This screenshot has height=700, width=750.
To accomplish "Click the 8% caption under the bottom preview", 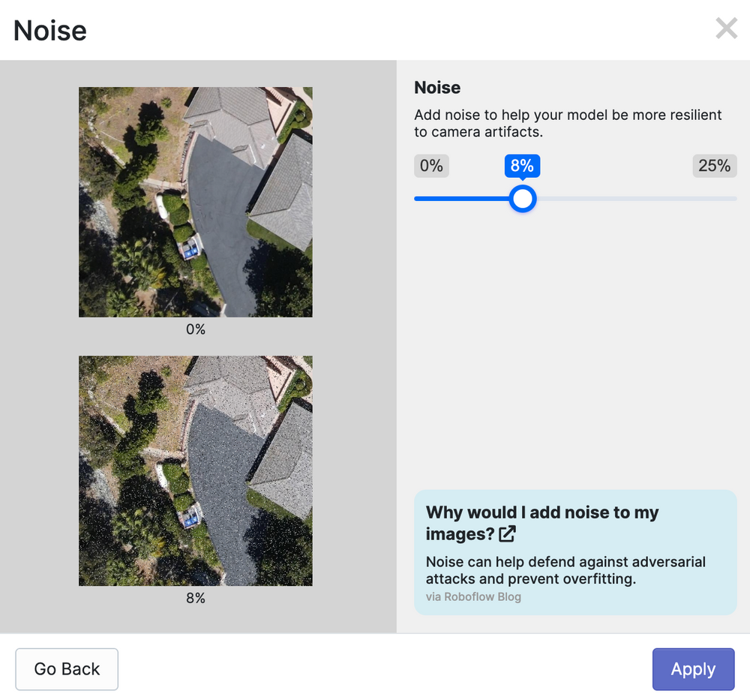I will pos(195,598).
